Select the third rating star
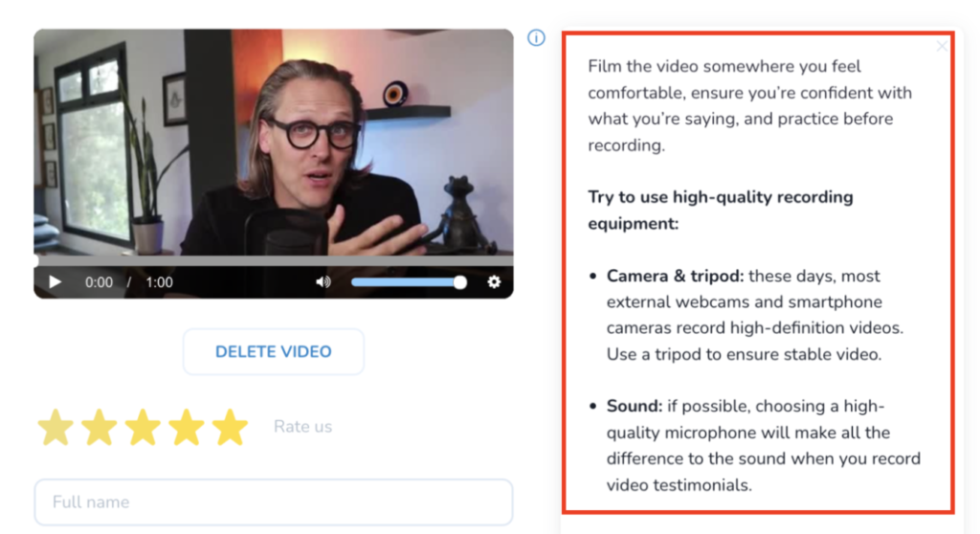This screenshot has height=534, width=980. click(x=144, y=427)
